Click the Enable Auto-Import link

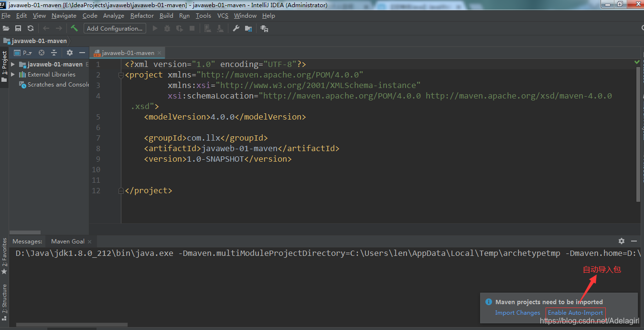tap(575, 313)
